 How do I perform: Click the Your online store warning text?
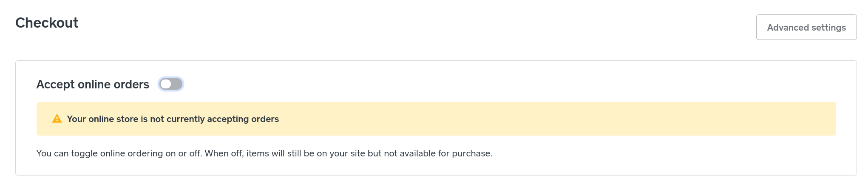[x=173, y=119]
